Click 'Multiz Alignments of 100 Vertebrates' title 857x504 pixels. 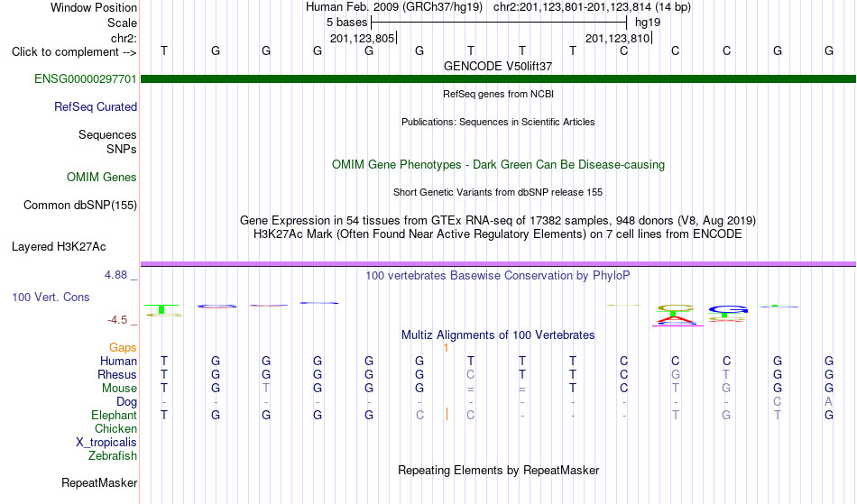tap(498, 335)
